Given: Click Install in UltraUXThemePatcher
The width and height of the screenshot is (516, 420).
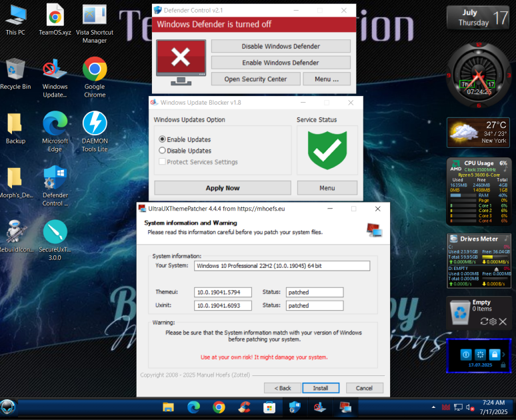Looking at the screenshot, I should (321, 388).
